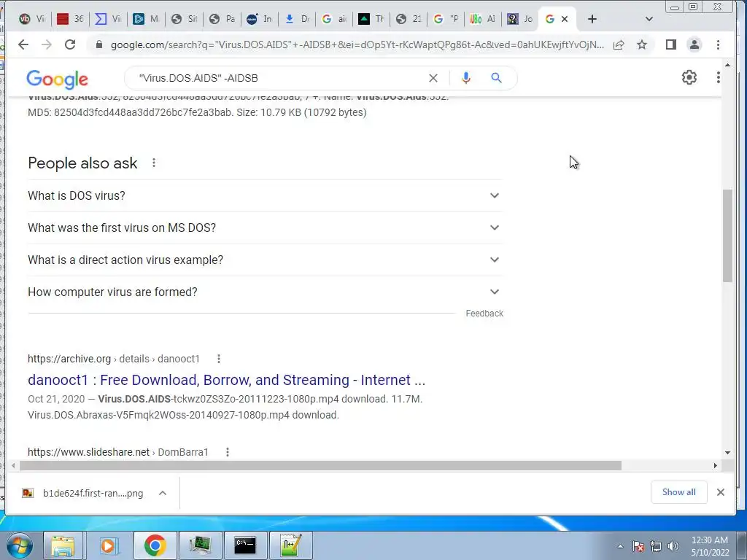
Task: Start voice search with the microphone icon
Action: [466, 78]
